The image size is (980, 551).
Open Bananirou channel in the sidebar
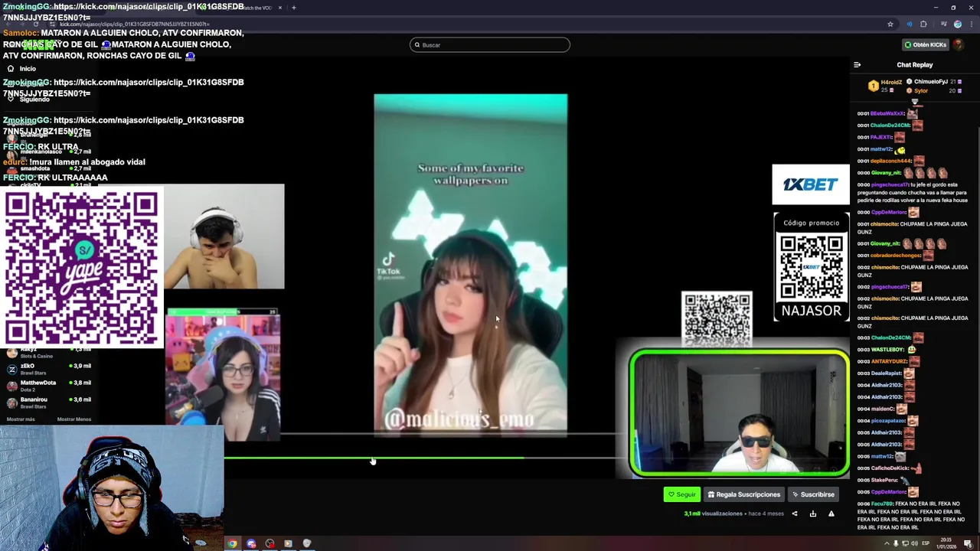[50, 403]
